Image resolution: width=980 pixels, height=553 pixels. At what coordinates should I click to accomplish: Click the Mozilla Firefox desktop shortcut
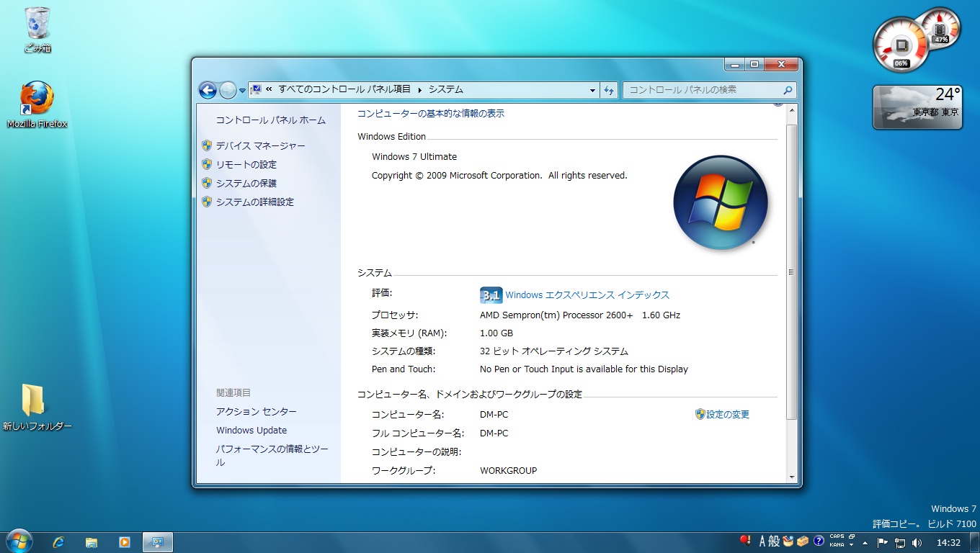coord(37,105)
